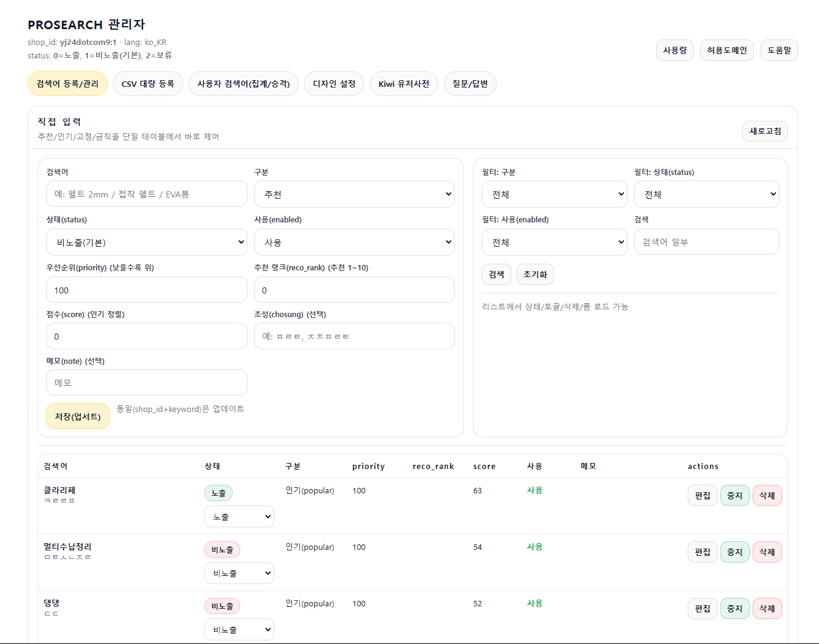Screen dimensions: 819x644
Task: Open the Kiwi 유저사전 tab
Action: [x=404, y=83]
